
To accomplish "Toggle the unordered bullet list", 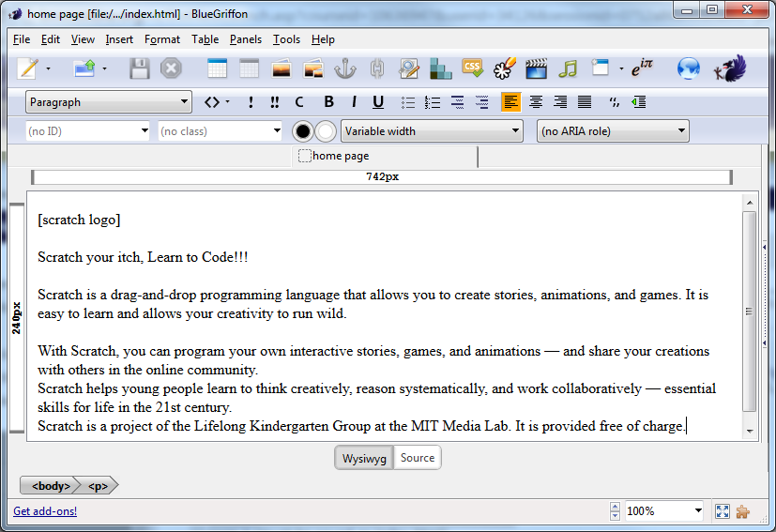I will (408, 102).
